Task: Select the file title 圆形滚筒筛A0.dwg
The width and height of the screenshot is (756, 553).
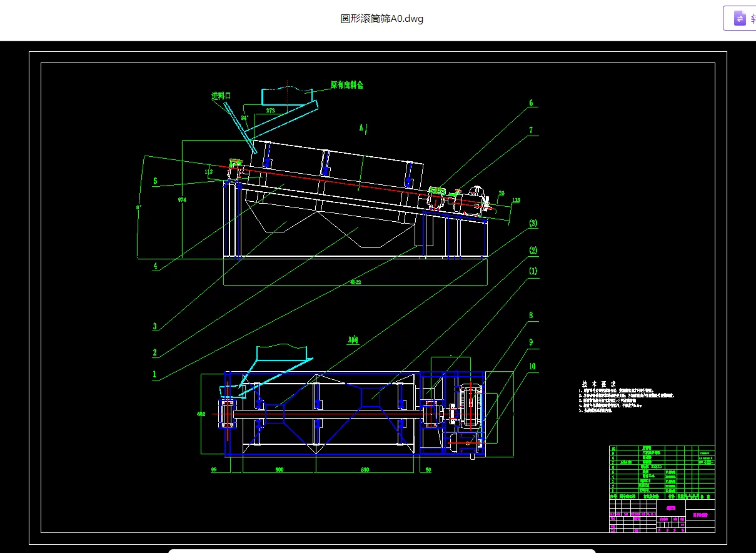Action: click(x=381, y=19)
